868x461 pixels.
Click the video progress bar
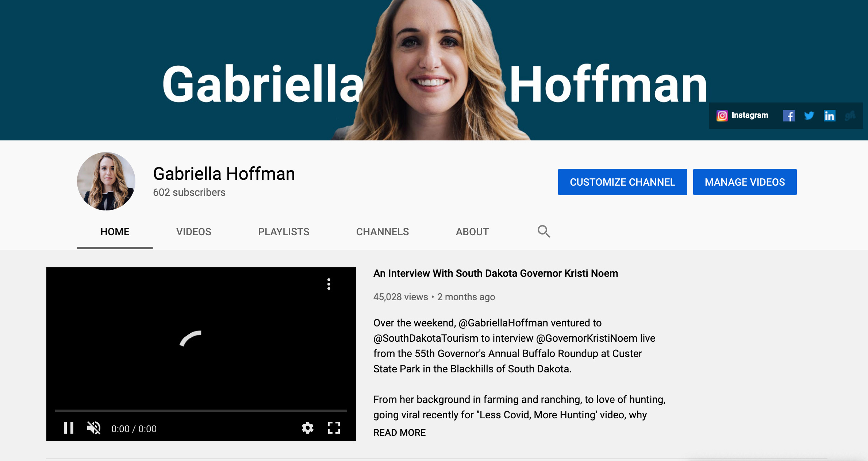(x=201, y=411)
